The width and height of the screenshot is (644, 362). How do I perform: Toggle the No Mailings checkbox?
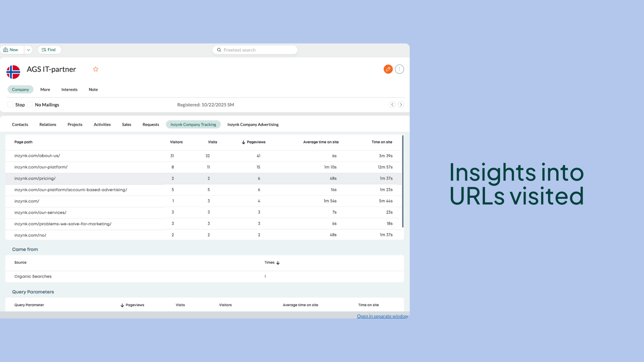click(x=30, y=105)
